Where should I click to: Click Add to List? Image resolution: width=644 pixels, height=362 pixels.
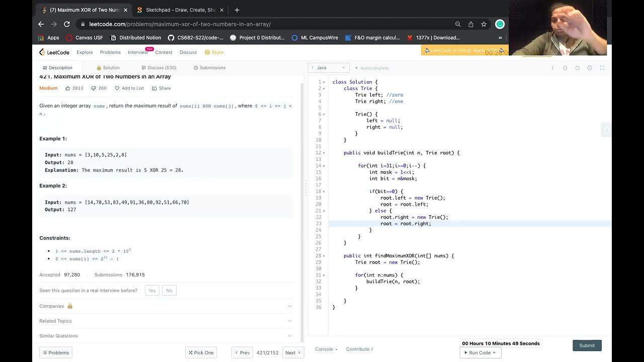click(x=129, y=88)
